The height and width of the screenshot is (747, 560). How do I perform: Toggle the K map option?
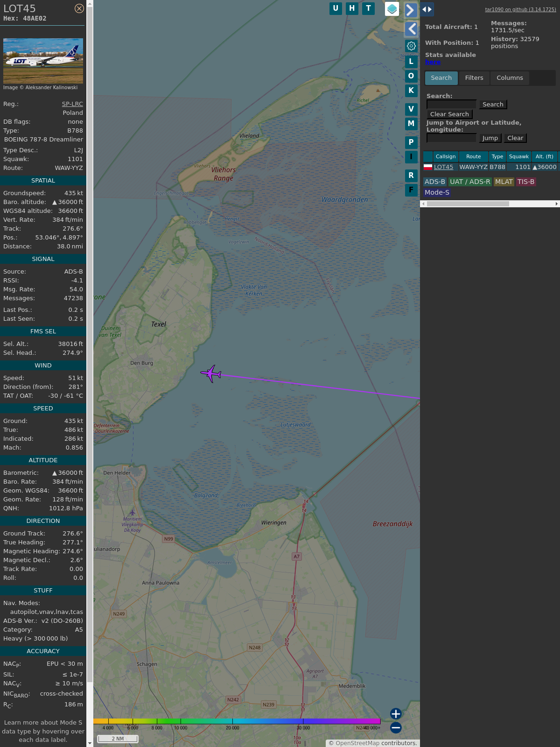tap(411, 90)
